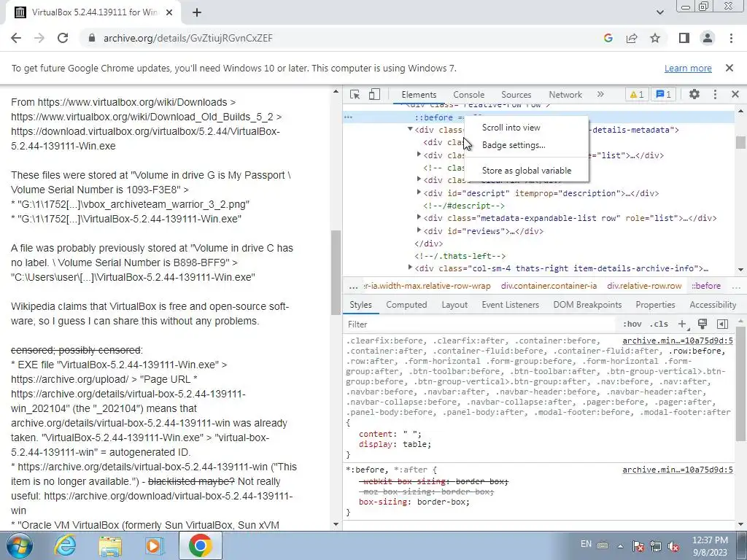Toggle rendering emulations paintbrush icon
This screenshot has height=560, width=747.
703,324
